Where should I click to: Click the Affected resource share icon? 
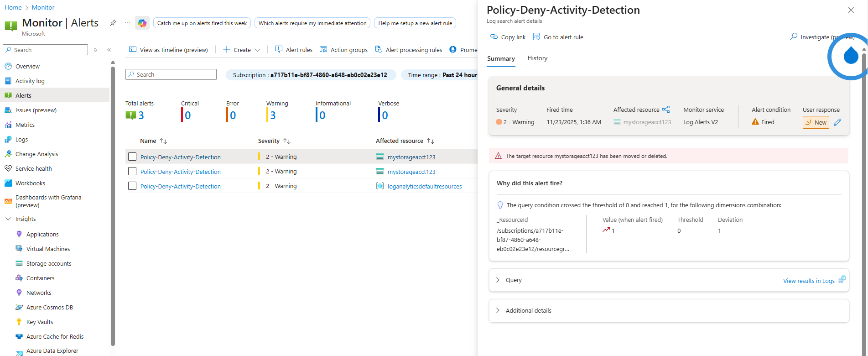666,110
